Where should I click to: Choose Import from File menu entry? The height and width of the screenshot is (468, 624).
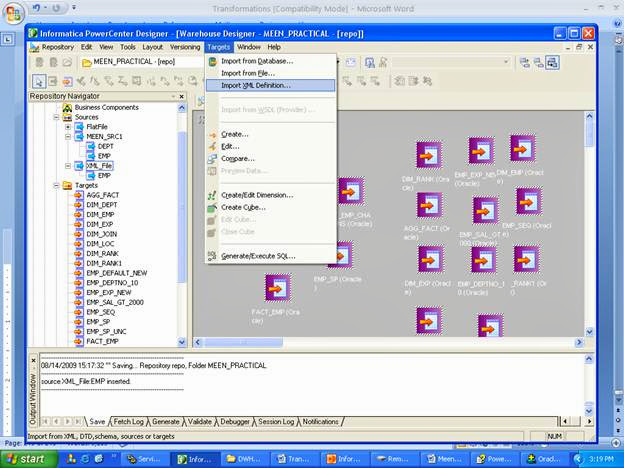coord(271,73)
